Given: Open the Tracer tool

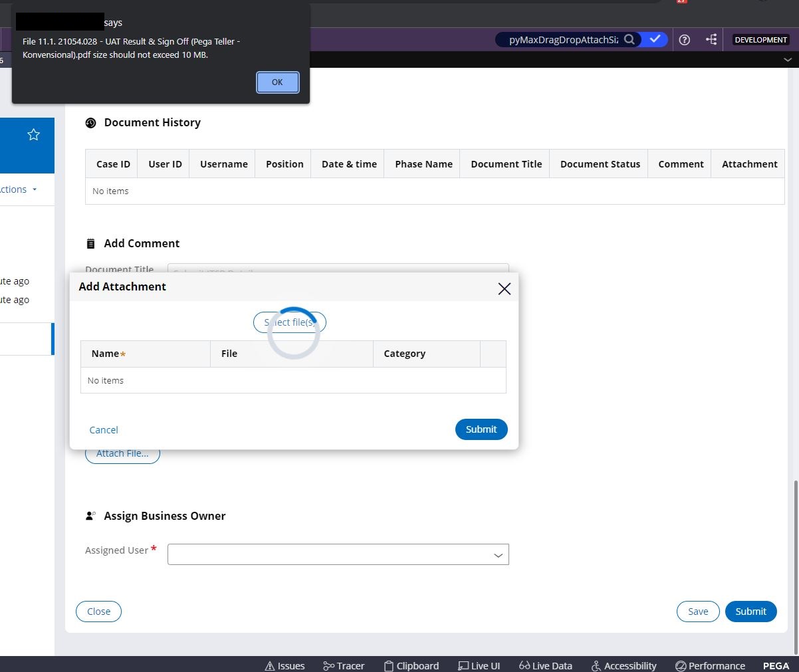Looking at the screenshot, I should coord(344,665).
